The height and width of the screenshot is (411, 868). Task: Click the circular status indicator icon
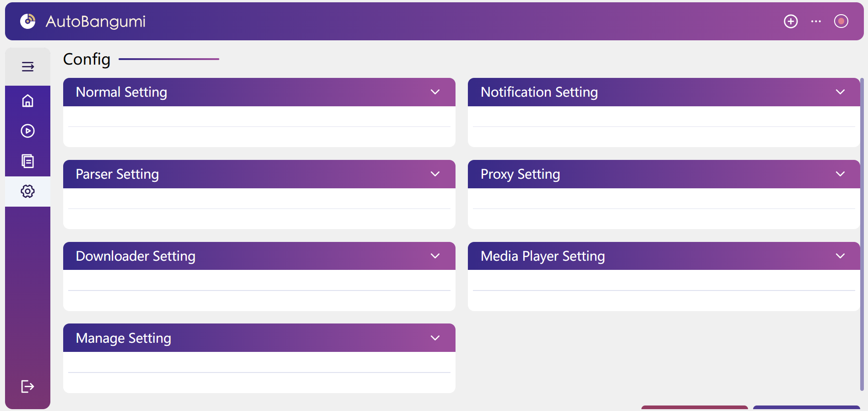click(x=841, y=22)
